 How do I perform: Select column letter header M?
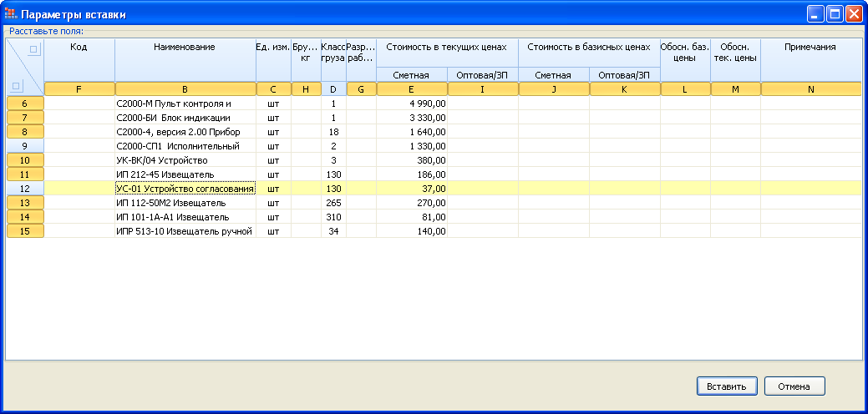click(x=735, y=89)
